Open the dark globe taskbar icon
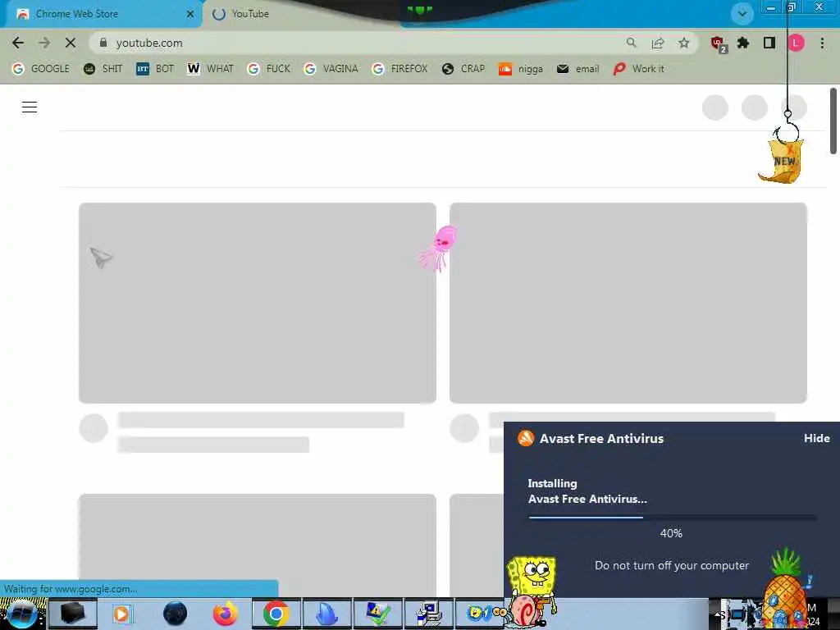The width and height of the screenshot is (840, 630). [175, 614]
